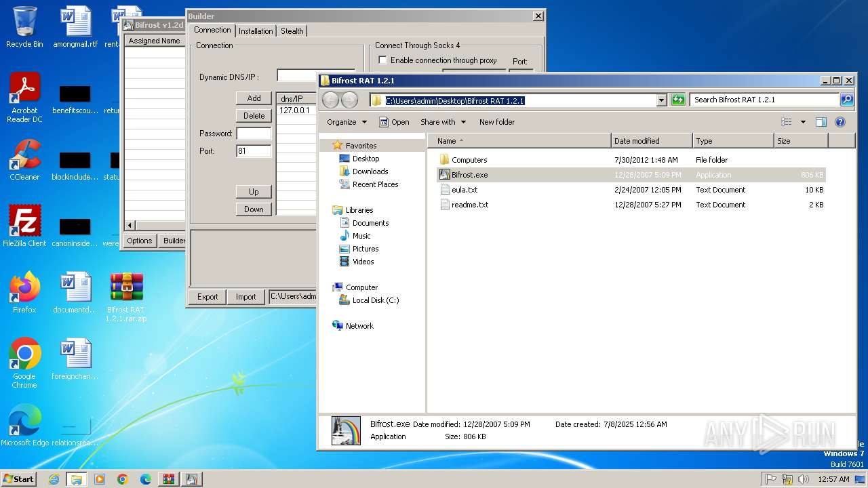Viewport: 868px width, 488px height.
Task: Select 127.0.0.1 entry in dns/IP list
Action: point(295,110)
